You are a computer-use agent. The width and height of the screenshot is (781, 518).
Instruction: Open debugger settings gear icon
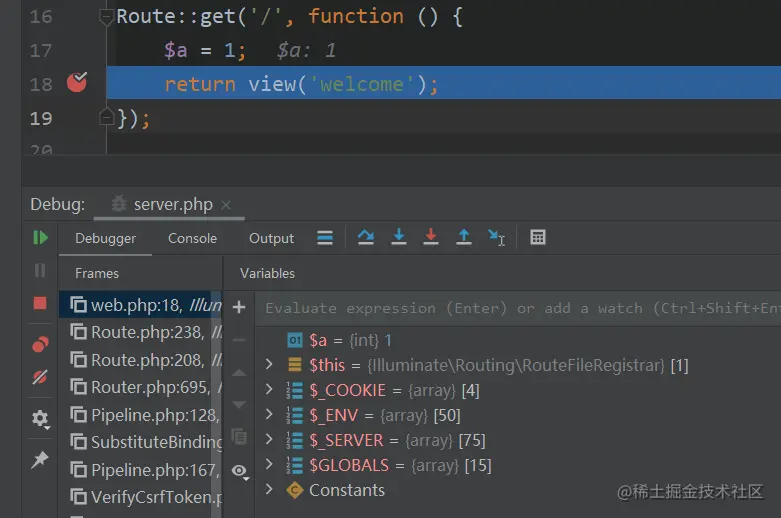click(x=40, y=418)
